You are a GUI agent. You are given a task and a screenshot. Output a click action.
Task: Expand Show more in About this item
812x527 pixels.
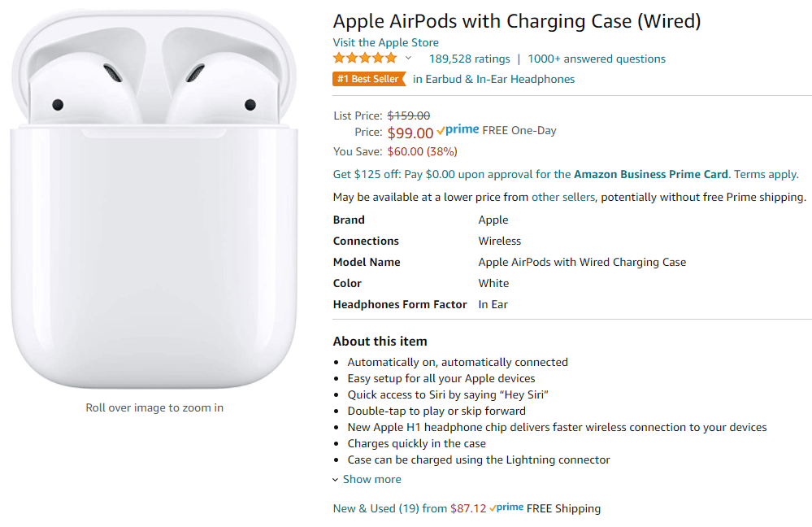(371, 479)
